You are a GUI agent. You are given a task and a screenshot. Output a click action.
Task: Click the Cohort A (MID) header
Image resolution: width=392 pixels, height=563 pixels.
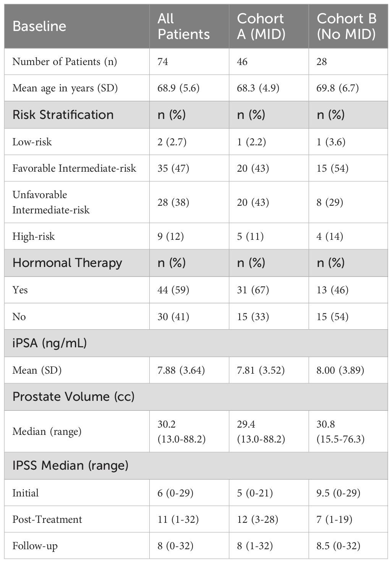[x=261, y=26]
